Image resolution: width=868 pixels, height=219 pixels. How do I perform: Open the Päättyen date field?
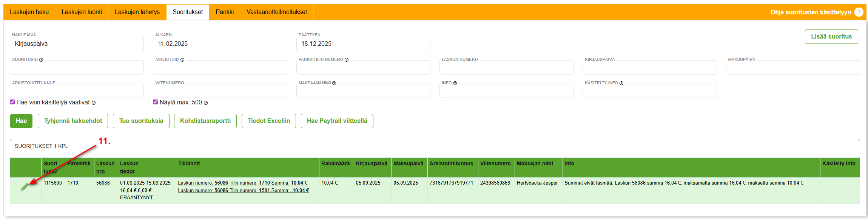(363, 44)
